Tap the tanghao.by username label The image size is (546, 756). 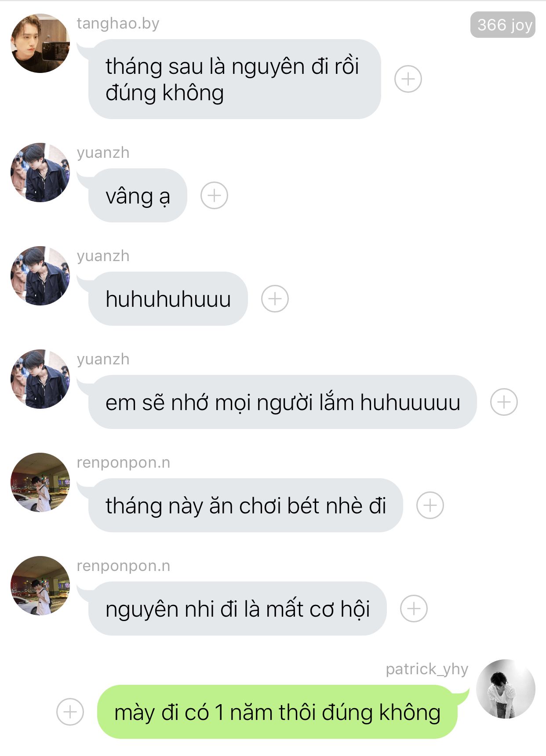tap(118, 23)
